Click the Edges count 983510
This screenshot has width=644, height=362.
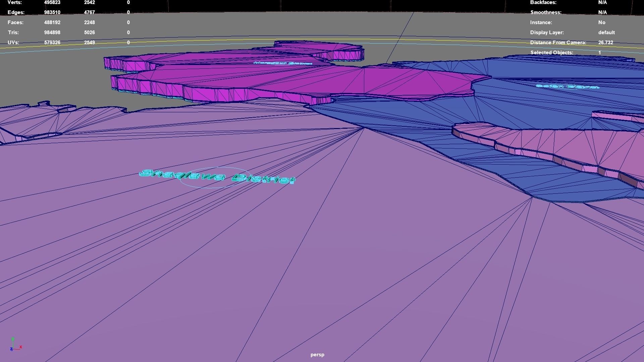point(52,12)
